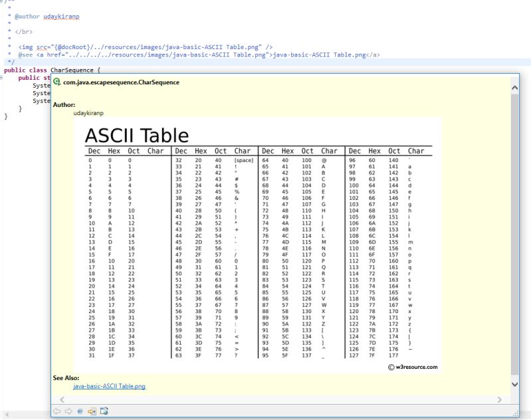Click the </br> tag in editor comment
The image size is (531, 420).
click(x=24, y=32)
